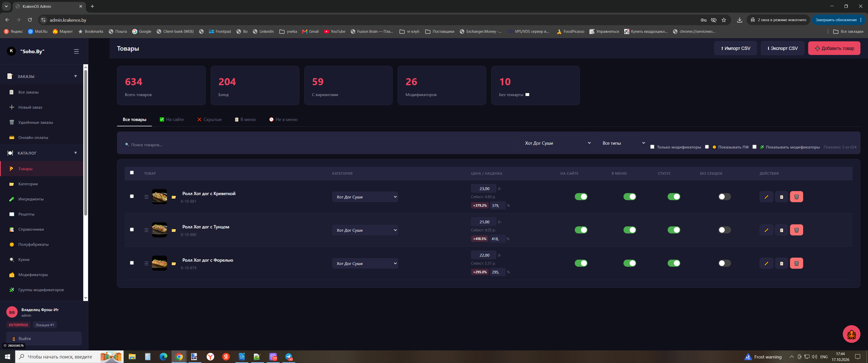
Task: Click the pencil edit icon for Ролл Хот дог с Форелью
Action: 766,263
